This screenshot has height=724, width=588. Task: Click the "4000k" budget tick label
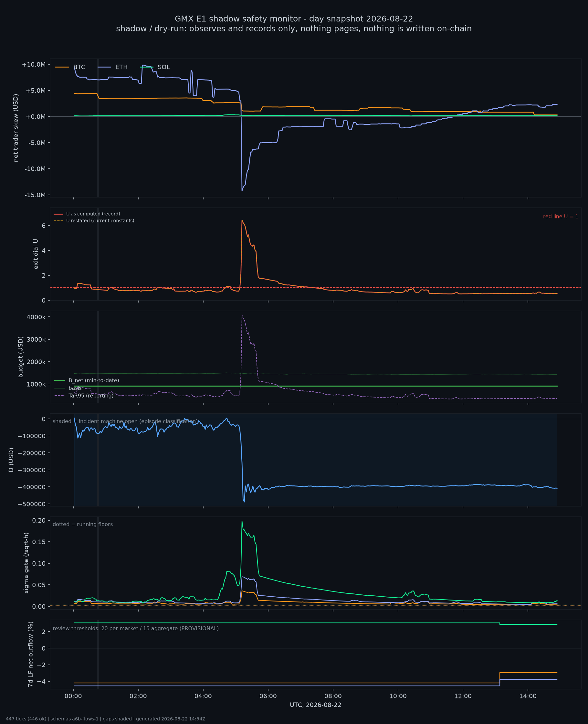[x=36, y=317]
